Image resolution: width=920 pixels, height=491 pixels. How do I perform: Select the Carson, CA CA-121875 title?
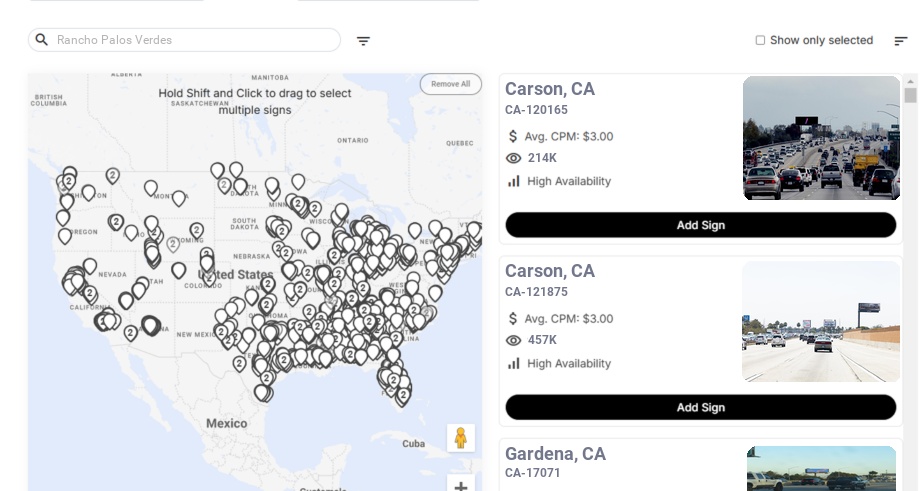pos(549,271)
